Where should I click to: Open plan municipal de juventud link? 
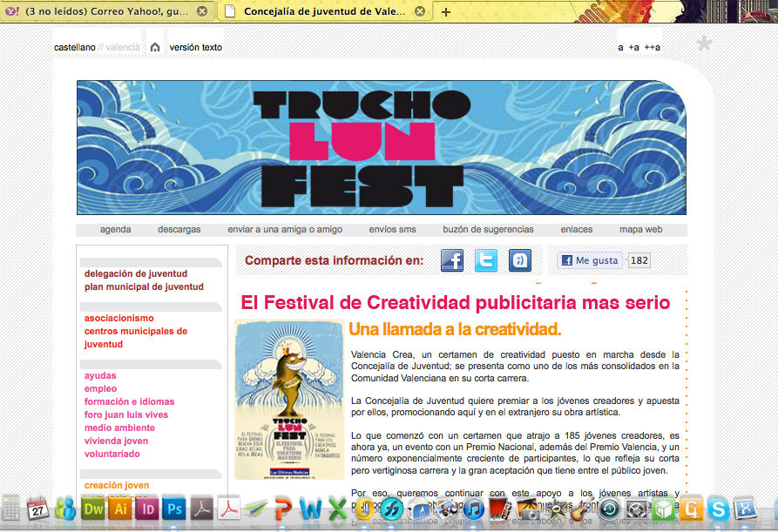(x=144, y=286)
